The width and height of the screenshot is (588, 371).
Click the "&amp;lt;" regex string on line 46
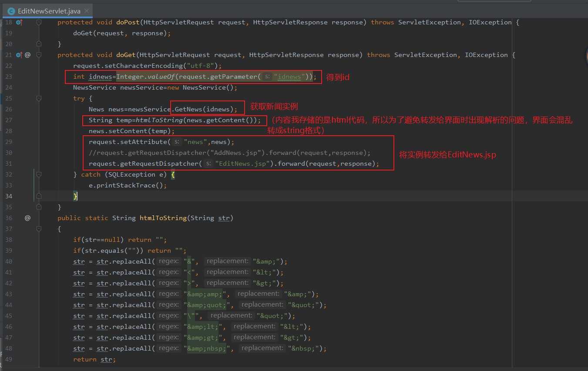click(x=203, y=327)
